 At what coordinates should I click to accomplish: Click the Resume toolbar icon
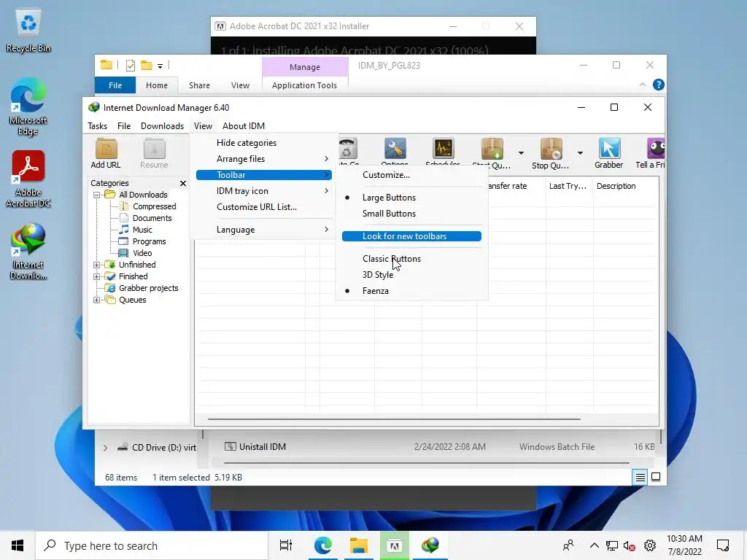click(x=154, y=153)
